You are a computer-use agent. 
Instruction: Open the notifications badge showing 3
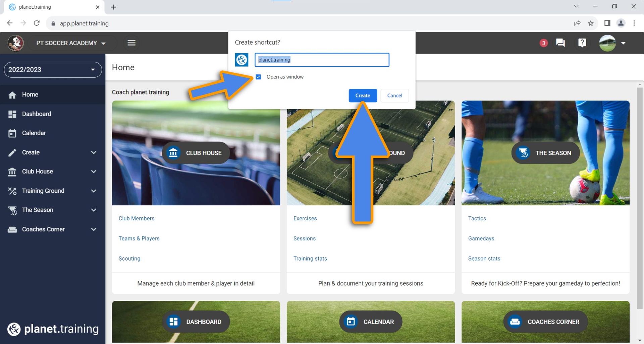point(543,43)
